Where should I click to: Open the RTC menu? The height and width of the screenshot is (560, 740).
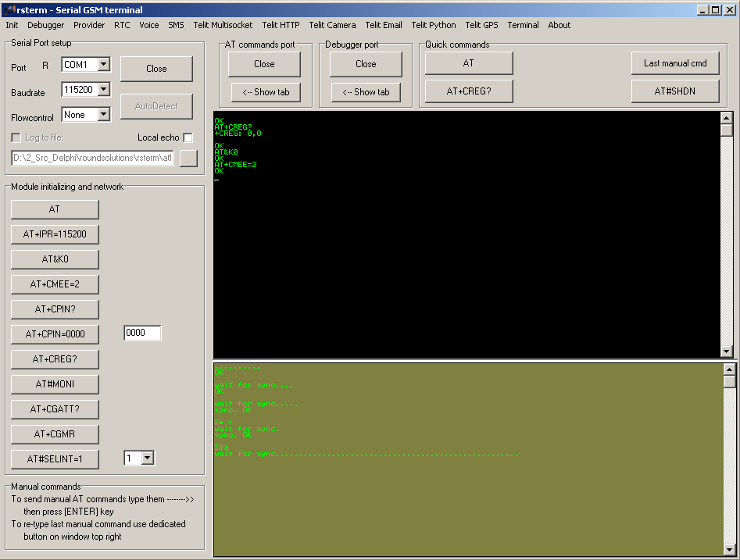(122, 25)
